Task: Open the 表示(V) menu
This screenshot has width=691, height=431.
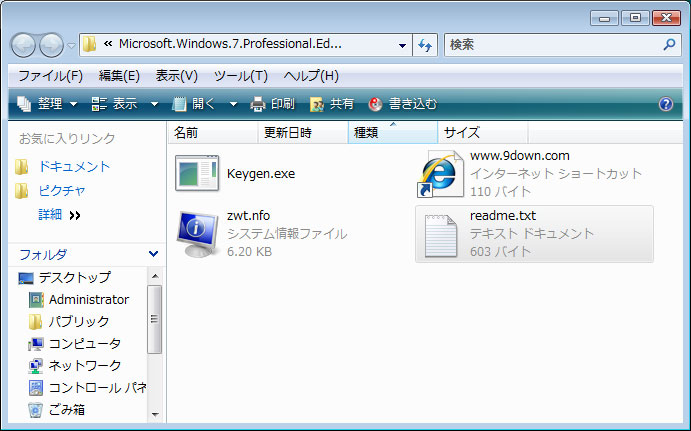Action: (176, 76)
